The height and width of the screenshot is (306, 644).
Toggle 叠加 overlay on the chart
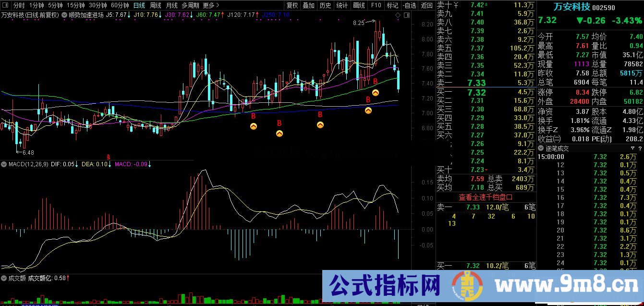coord(309,5)
